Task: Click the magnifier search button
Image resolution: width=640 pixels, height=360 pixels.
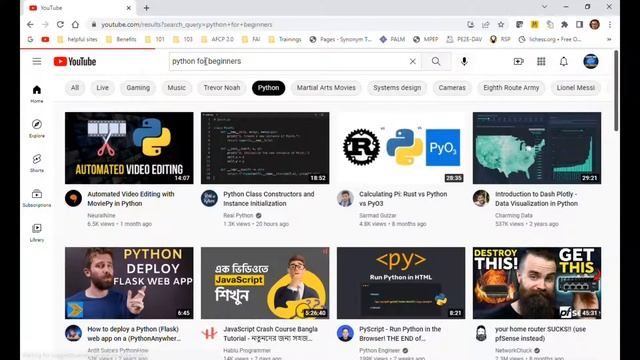Action: click(436, 61)
